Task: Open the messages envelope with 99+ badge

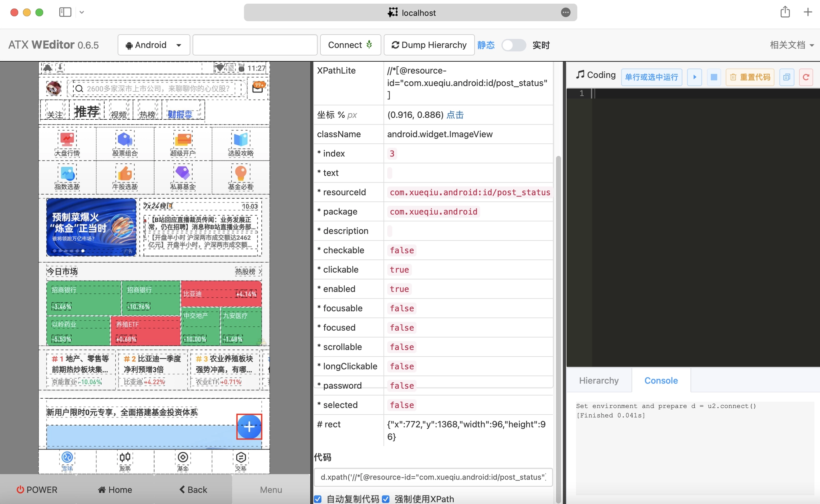Action: 258,87
